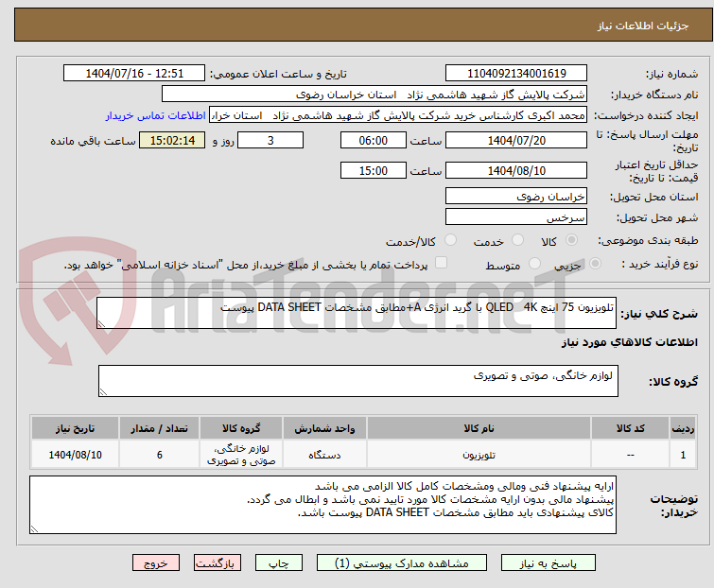The width and height of the screenshot is (714, 588).
Task: Click the تلویزیون item name cell
Action: (479, 454)
